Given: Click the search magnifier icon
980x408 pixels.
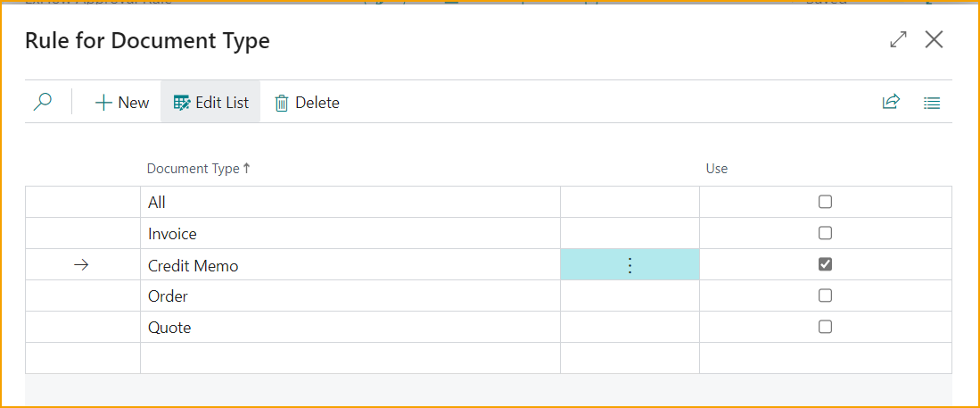Looking at the screenshot, I should tap(43, 102).
